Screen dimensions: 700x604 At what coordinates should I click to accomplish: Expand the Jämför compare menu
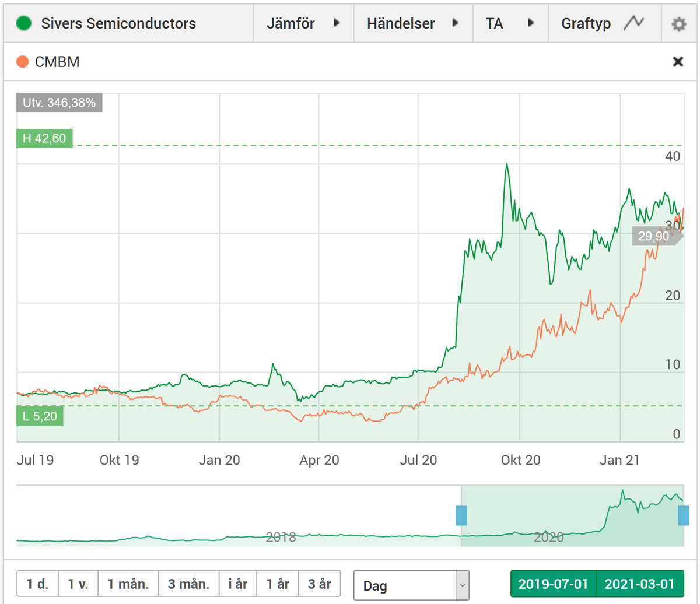[x=303, y=24]
